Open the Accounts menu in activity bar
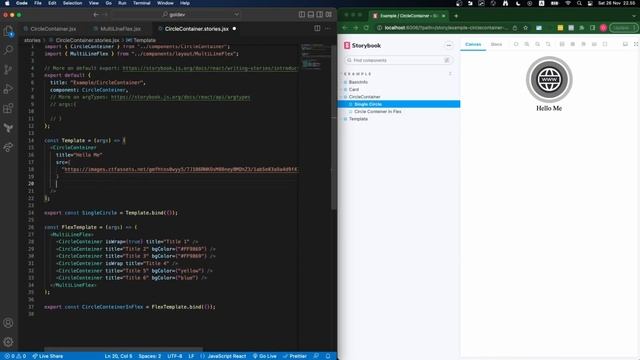Screen dimensions: 640x360 pos(8,323)
